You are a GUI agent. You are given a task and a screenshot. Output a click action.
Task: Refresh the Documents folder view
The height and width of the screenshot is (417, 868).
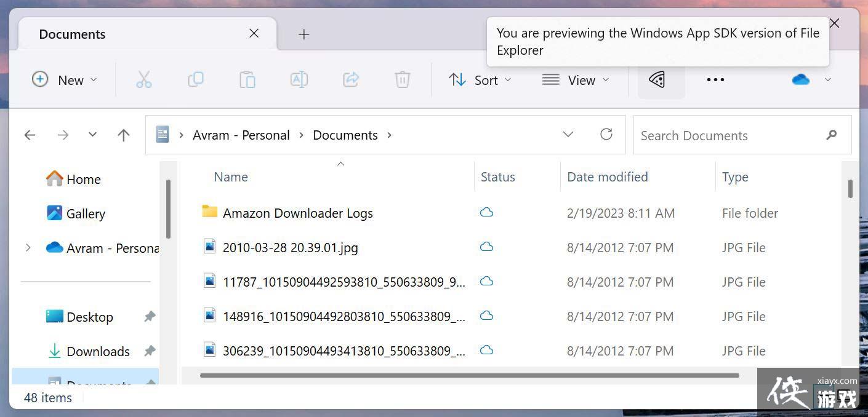606,135
